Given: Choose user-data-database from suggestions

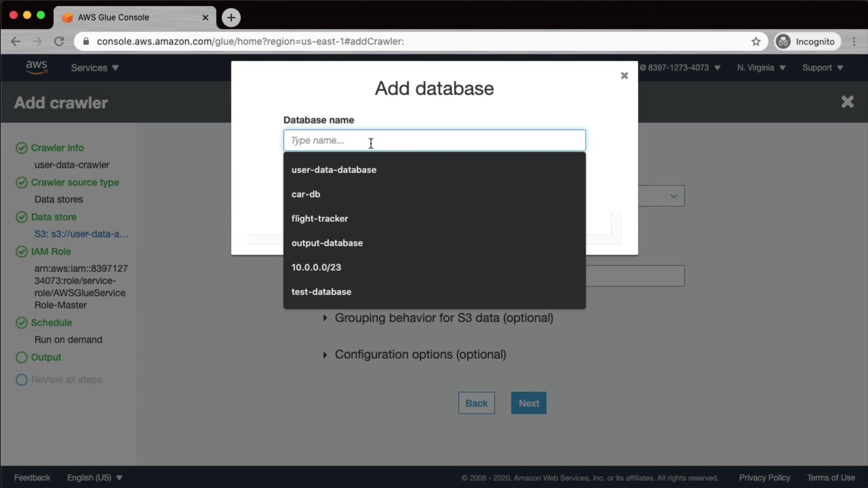Looking at the screenshot, I should pos(334,170).
